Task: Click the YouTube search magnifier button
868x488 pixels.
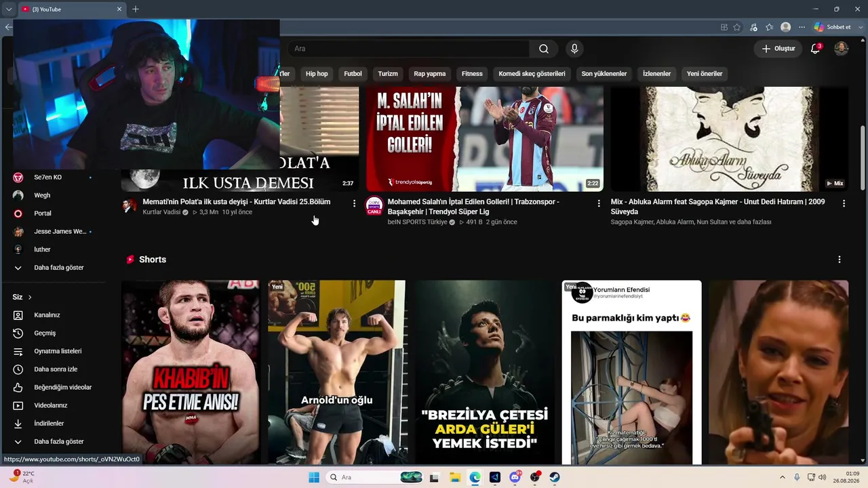Action: 544,49
